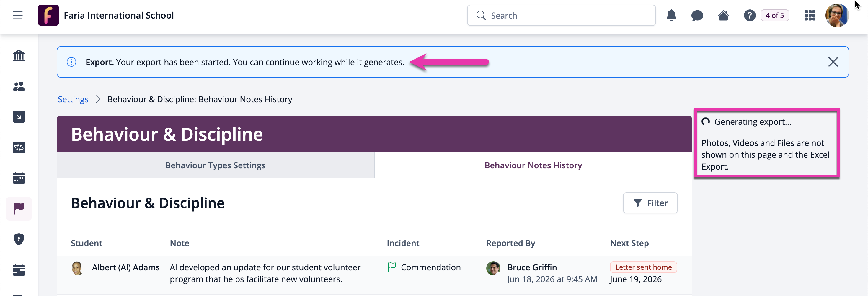Click the note text about volunteer program

[x=265, y=273]
